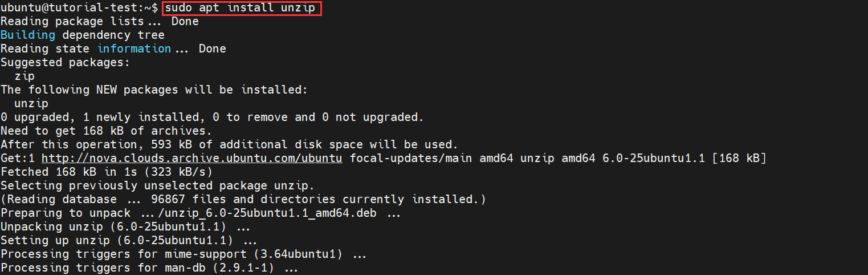This screenshot has width=868, height=275.
Task: Click the highlighted sudo apt install unzip command
Action: point(242,8)
